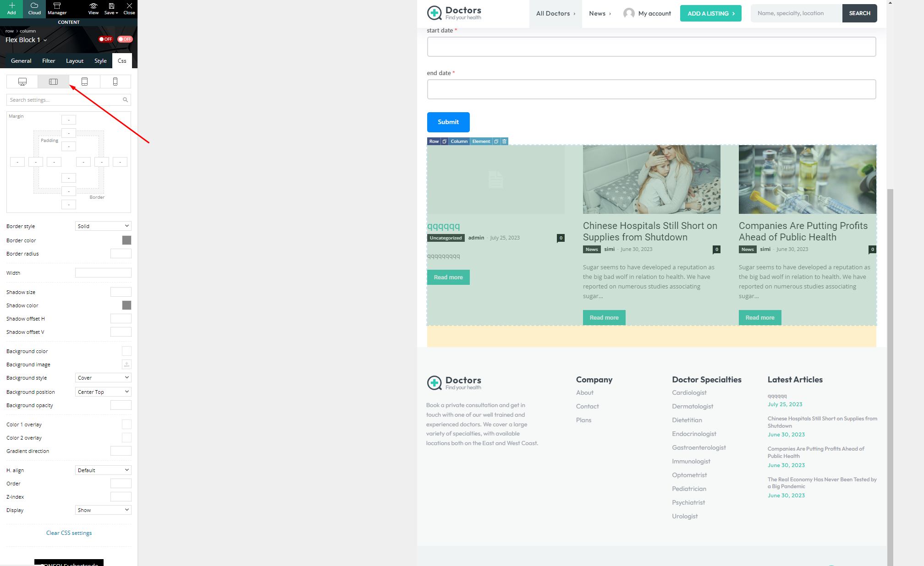Click the Add element plus icon
Viewport: 924px width, 566px height.
tap(11, 6)
